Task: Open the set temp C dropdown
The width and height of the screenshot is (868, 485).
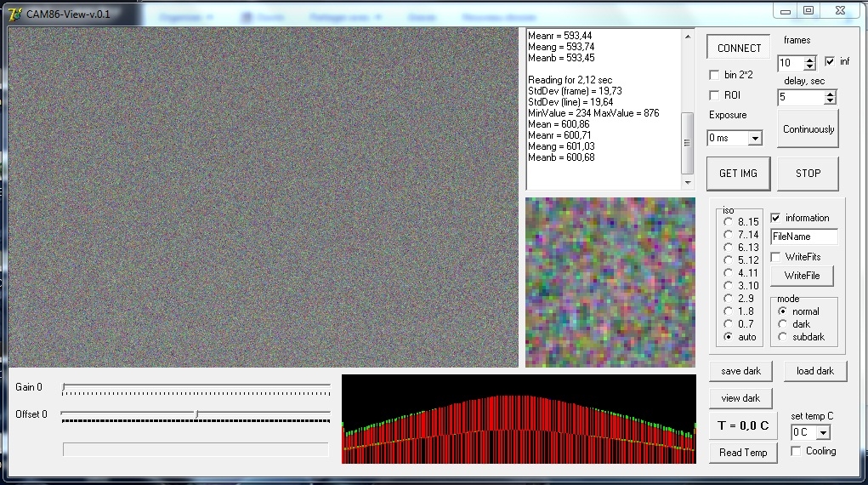Action: click(823, 432)
